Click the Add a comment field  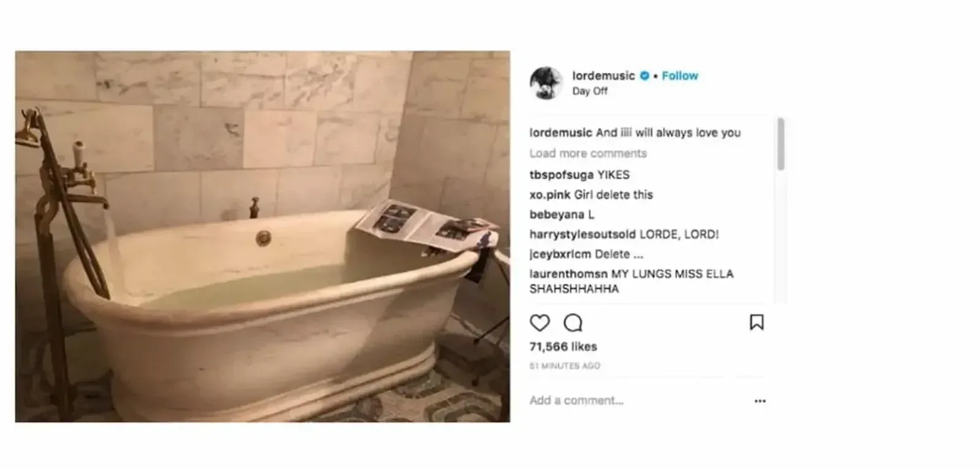tap(637, 400)
